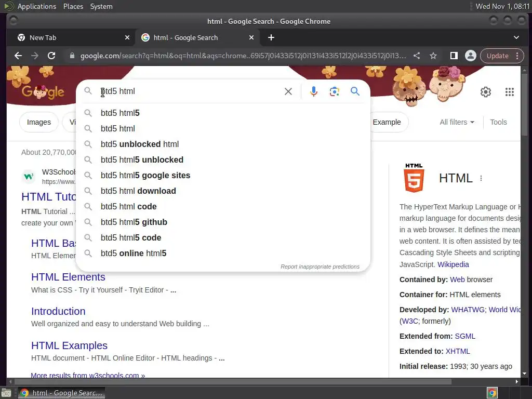
Task: Open a new tab with the plus button
Action: click(271, 37)
